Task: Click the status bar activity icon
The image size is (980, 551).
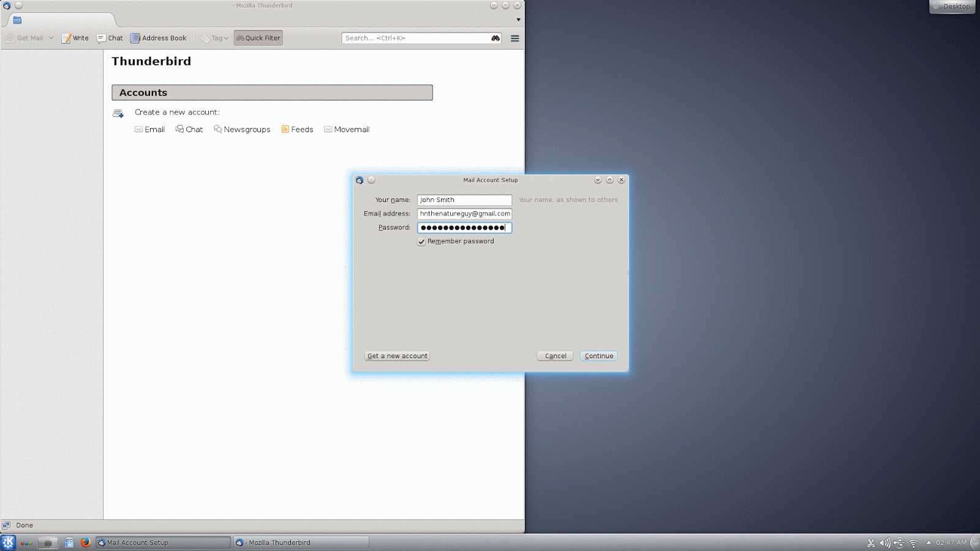Action: coord(6,525)
